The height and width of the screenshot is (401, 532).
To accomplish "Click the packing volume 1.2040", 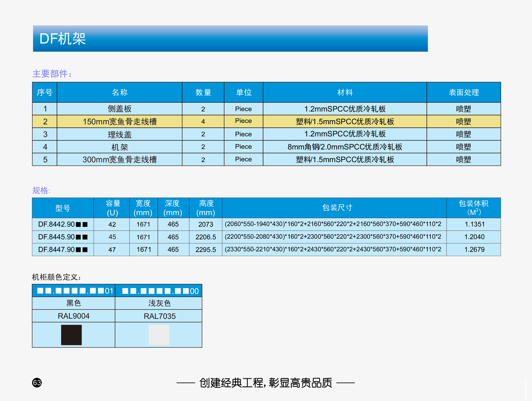I will click(x=474, y=237).
